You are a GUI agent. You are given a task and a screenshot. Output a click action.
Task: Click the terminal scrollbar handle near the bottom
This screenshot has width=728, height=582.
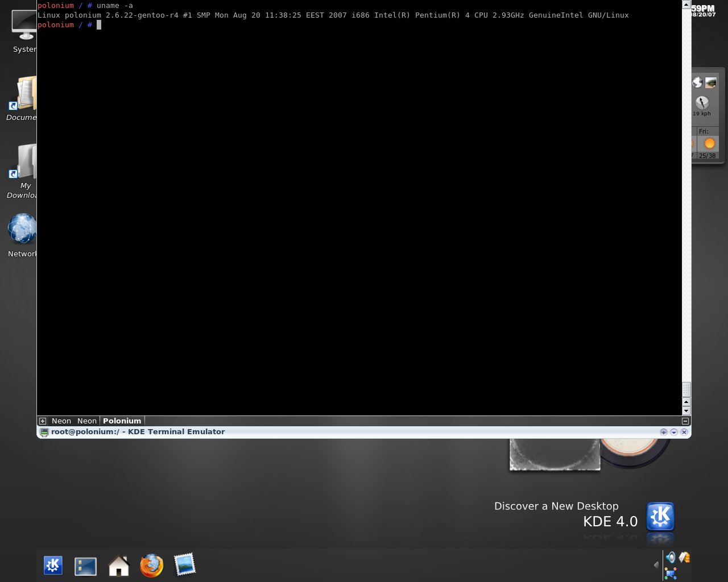pos(686,389)
